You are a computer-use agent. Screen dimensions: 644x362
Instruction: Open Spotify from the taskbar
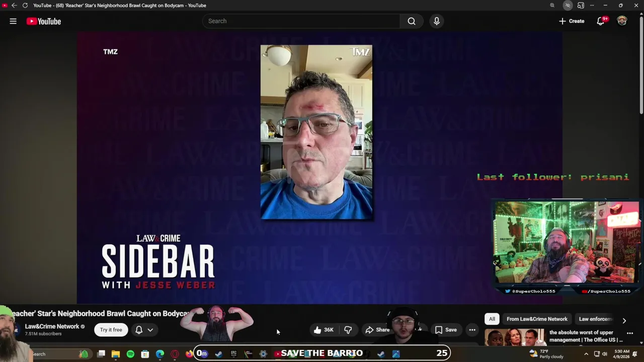click(x=130, y=354)
